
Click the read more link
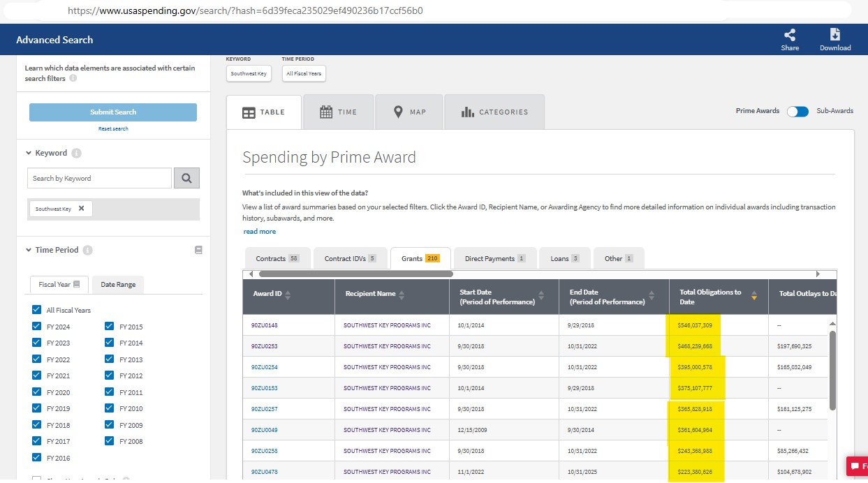click(x=260, y=232)
